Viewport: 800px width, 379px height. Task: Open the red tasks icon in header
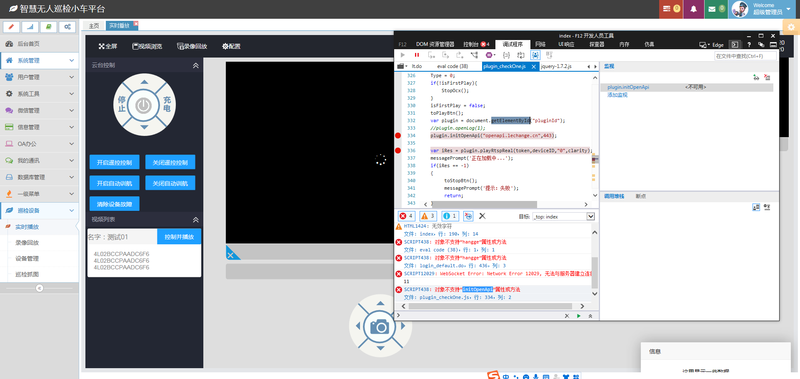[670, 9]
